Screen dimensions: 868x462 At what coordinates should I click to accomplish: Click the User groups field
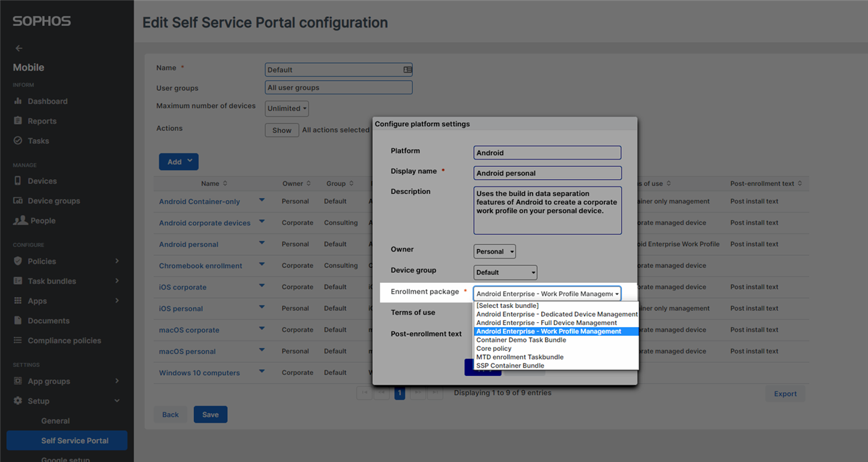point(338,88)
